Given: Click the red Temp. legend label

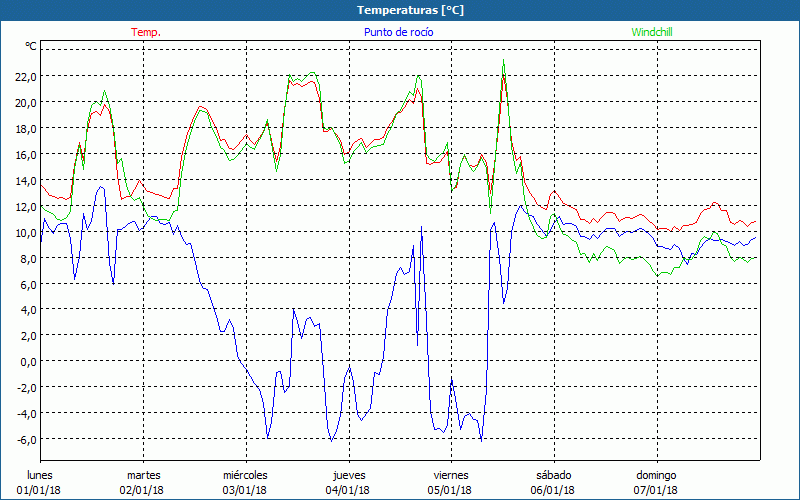Looking at the screenshot, I should pyautogui.click(x=146, y=32).
